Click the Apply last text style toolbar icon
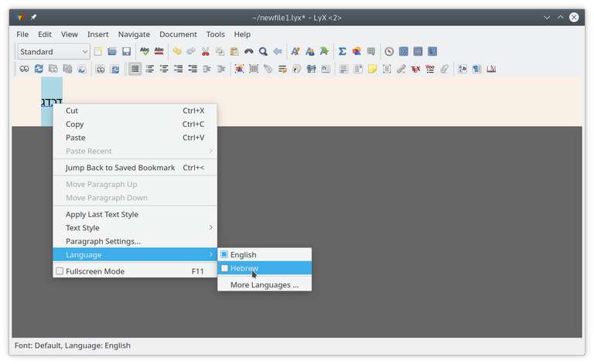 [324, 52]
